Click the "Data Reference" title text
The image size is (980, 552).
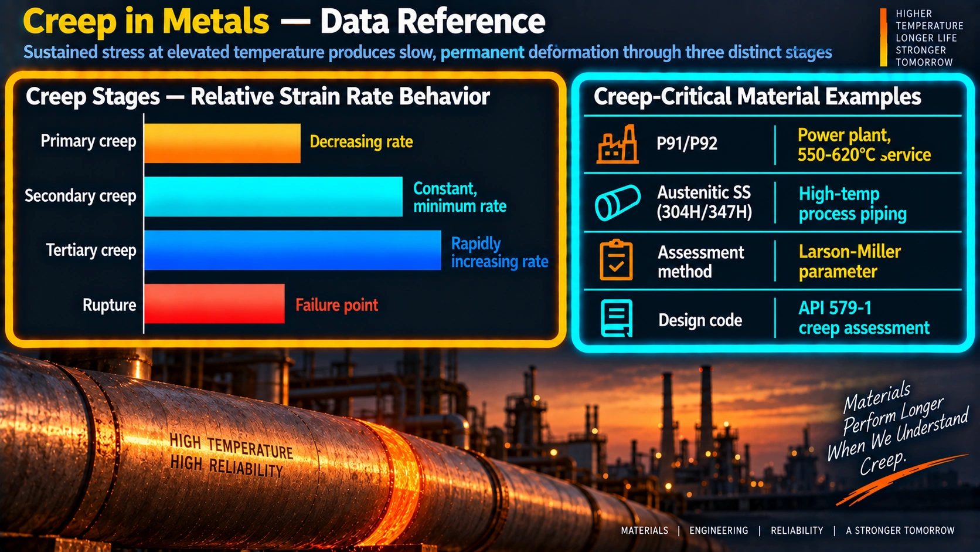click(x=433, y=22)
